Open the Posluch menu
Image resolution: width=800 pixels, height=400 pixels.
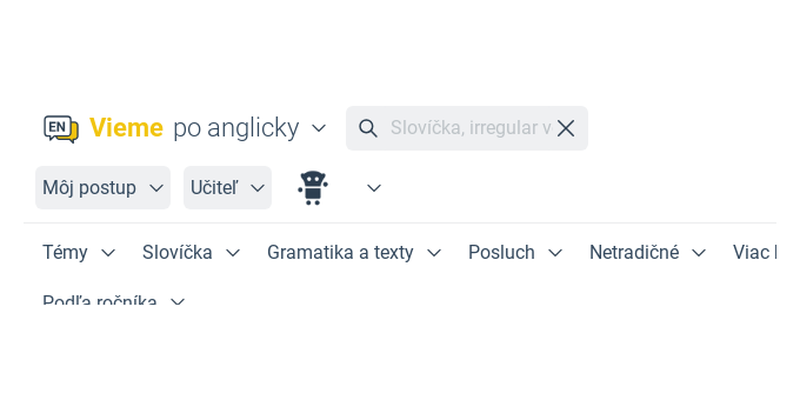tap(515, 253)
